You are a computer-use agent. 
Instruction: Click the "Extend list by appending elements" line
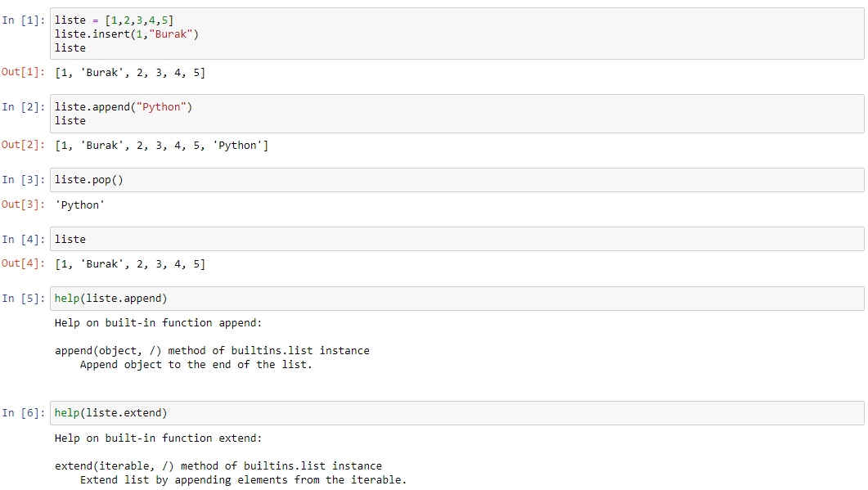tap(244, 480)
